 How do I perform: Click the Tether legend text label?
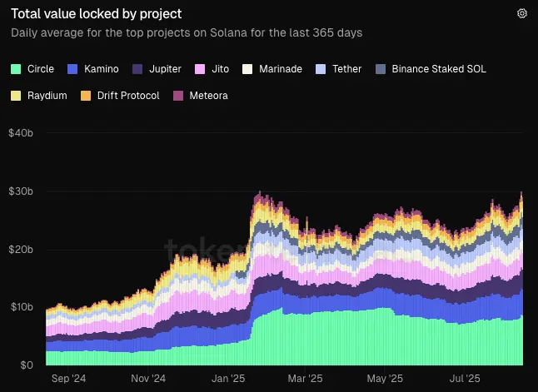coord(347,69)
